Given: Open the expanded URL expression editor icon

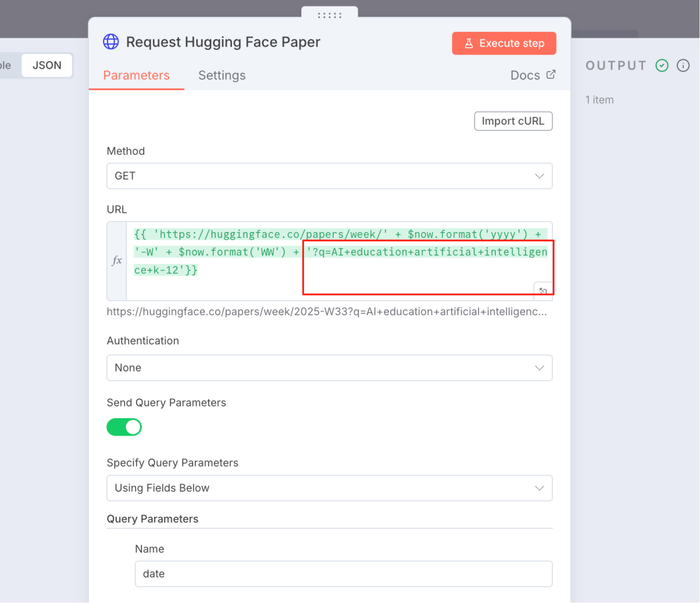Looking at the screenshot, I should pyautogui.click(x=543, y=291).
